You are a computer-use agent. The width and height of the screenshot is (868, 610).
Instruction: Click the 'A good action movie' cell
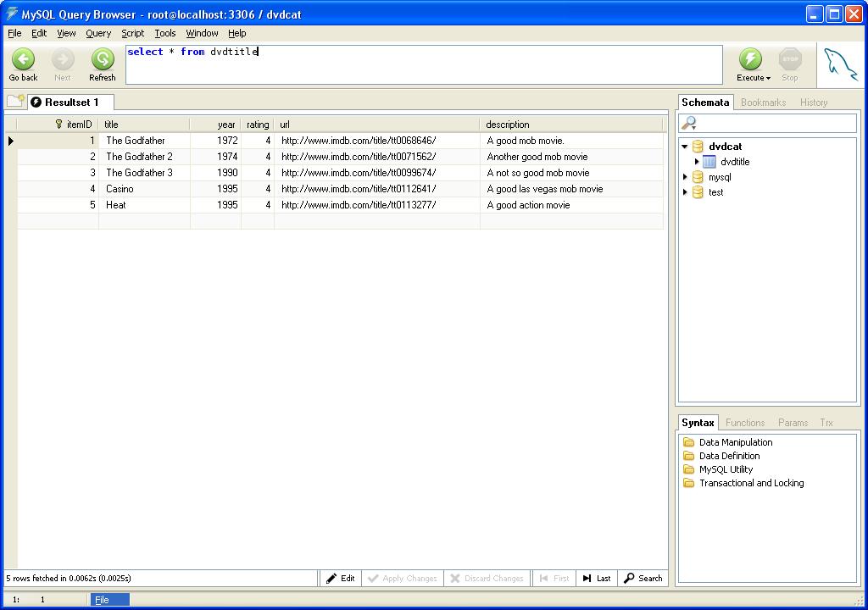pos(571,205)
